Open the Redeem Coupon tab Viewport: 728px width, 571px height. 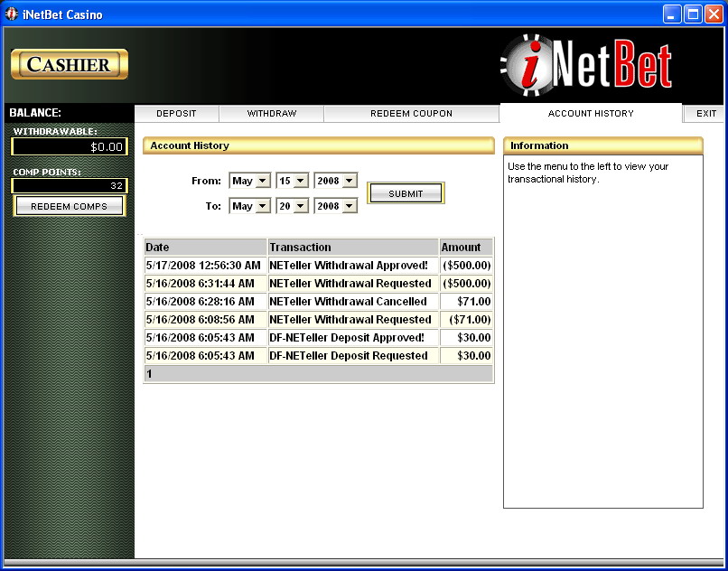pyautogui.click(x=411, y=113)
